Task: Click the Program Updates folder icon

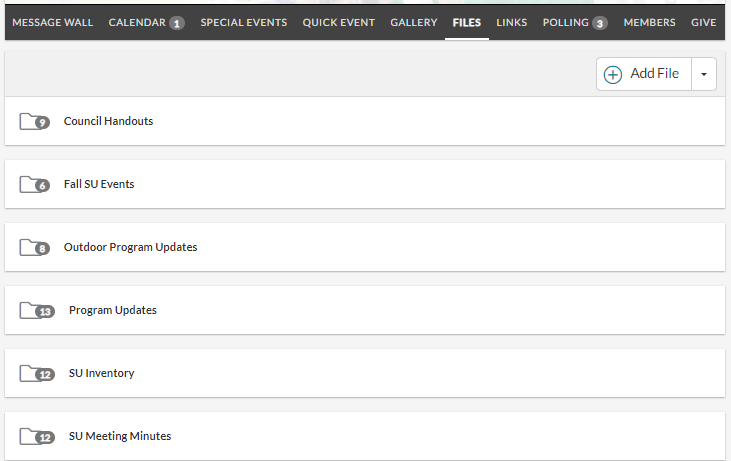Action: click(x=37, y=310)
